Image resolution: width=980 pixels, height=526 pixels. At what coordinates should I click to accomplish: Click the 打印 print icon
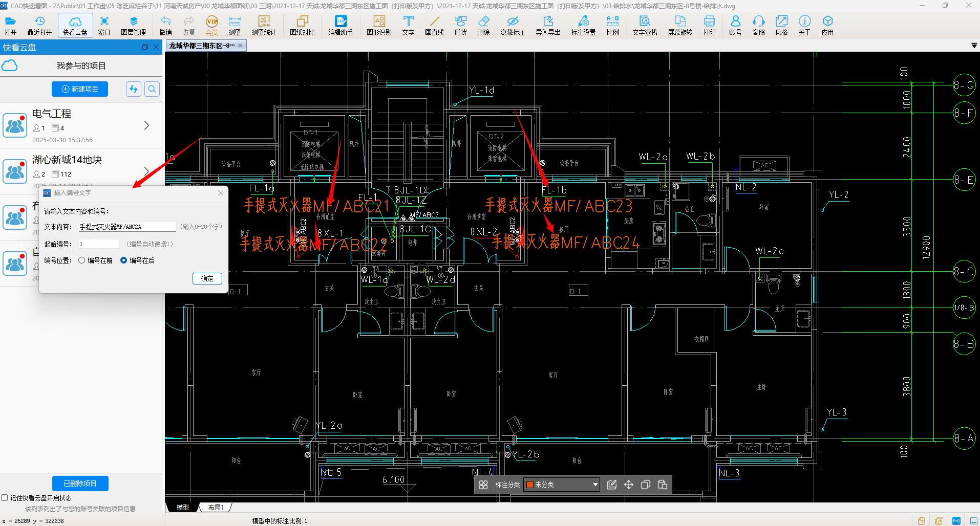coord(709,25)
